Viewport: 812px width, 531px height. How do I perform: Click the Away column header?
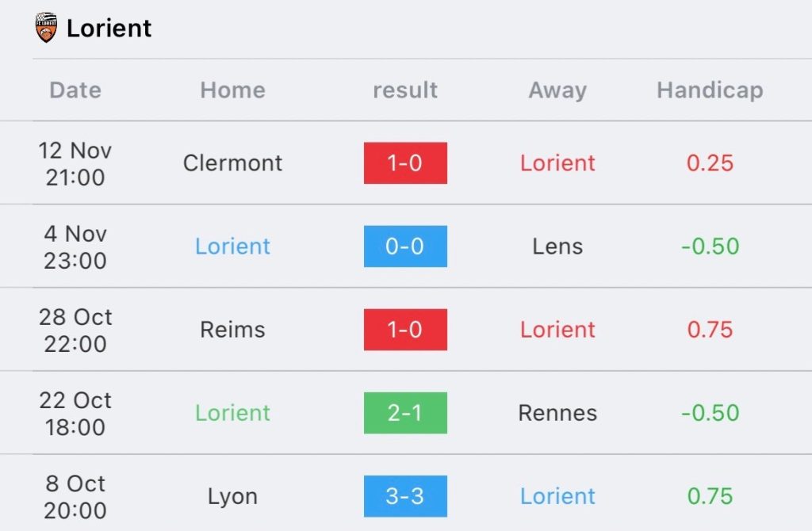(x=557, y=90)
